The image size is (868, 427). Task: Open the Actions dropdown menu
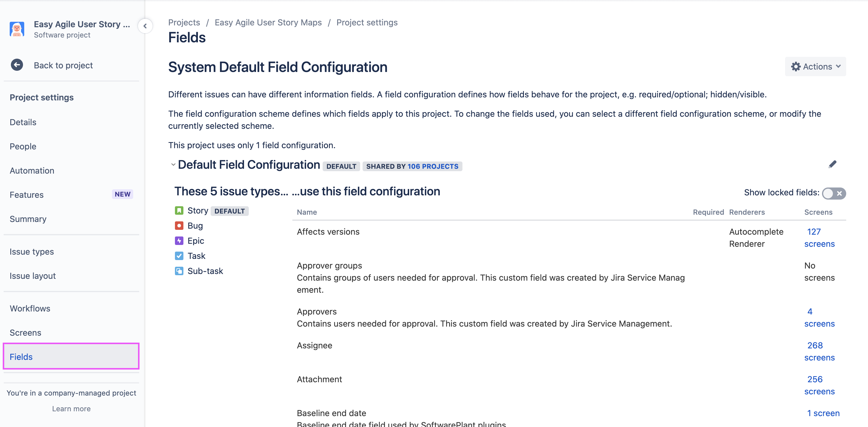815,67
